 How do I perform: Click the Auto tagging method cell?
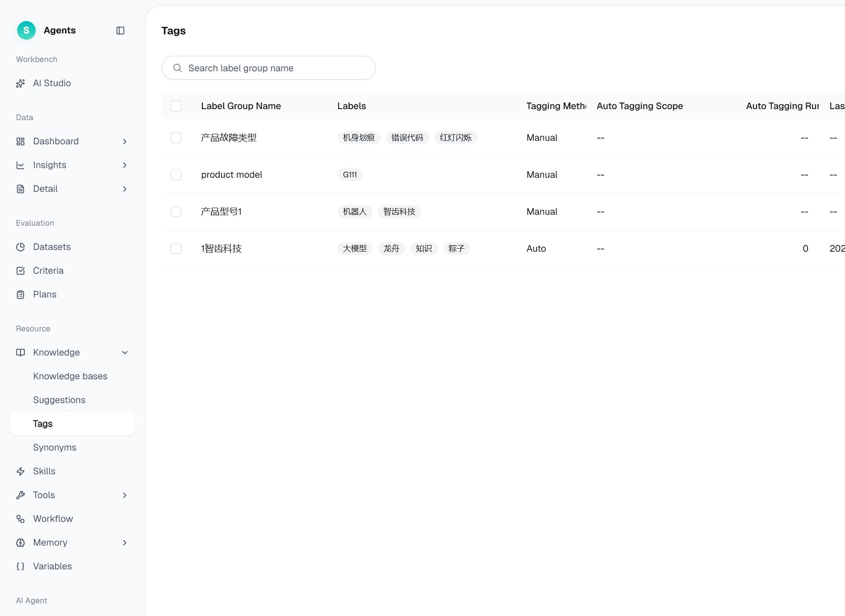(x=536, y=249)
